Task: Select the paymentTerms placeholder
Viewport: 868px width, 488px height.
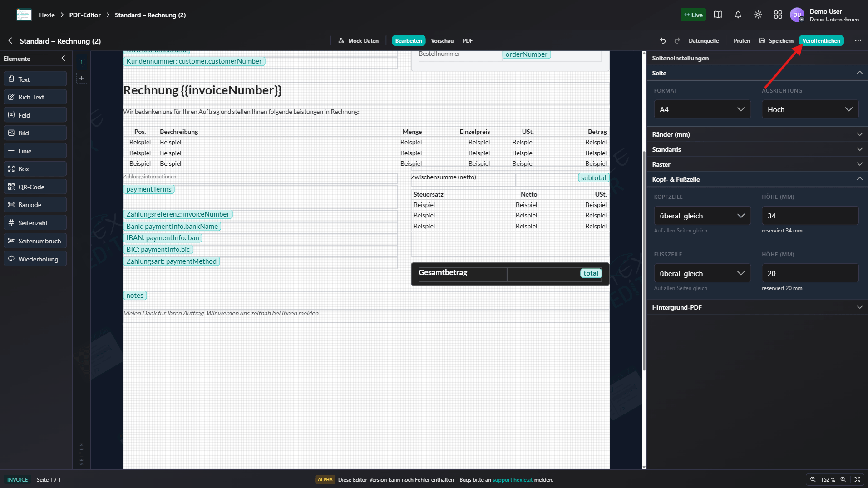Action: click(x=149, y=189)
